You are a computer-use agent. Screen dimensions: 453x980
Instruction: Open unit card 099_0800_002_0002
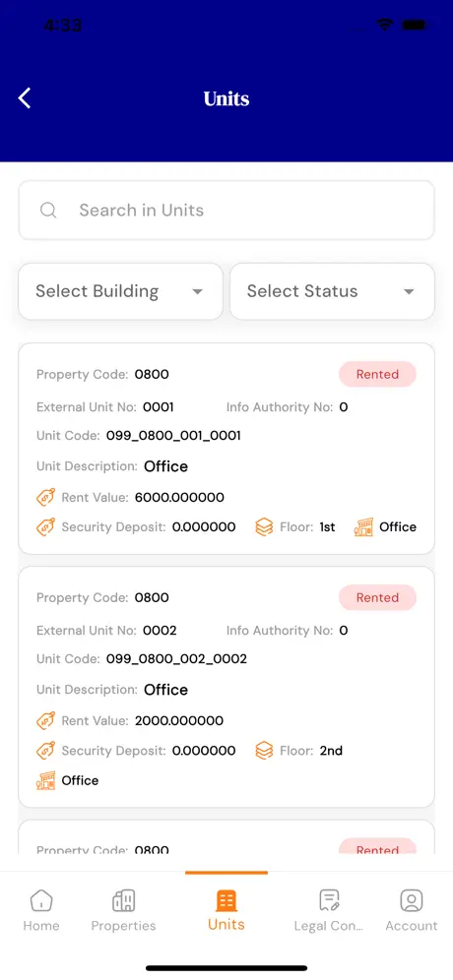(226, 687)
